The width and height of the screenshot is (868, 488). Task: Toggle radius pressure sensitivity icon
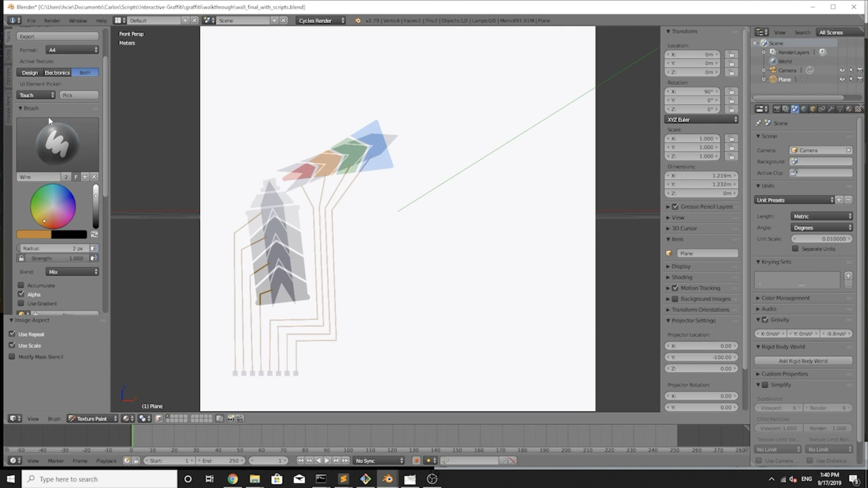pyautogui.click(x=94, y=248)
